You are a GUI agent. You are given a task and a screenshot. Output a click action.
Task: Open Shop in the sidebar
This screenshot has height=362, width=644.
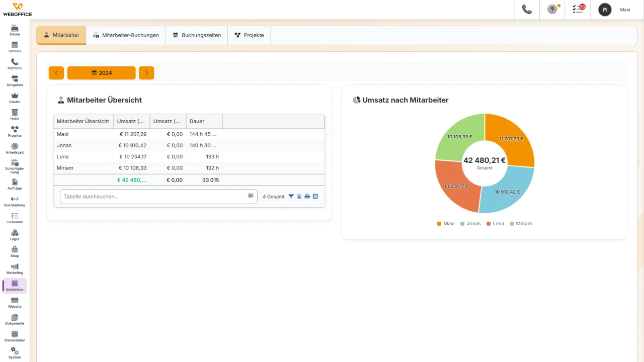coord(15,252)
